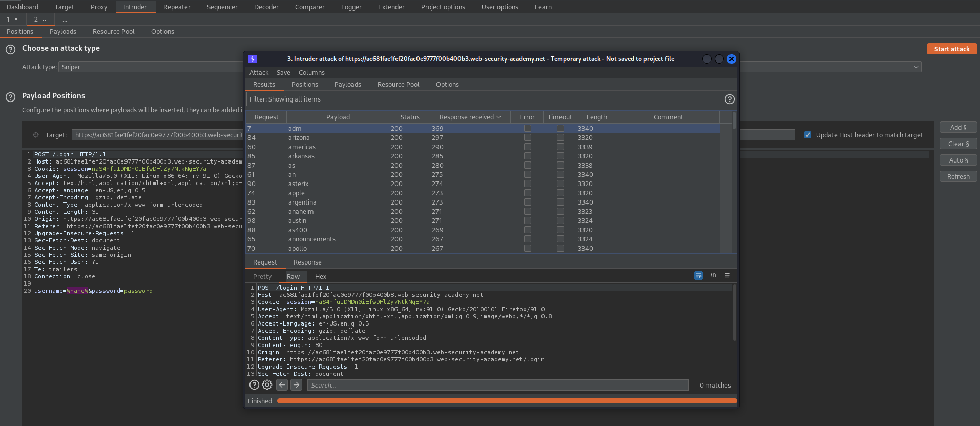
Task: Close Intruder tab 2
Action: pos(44,19)
